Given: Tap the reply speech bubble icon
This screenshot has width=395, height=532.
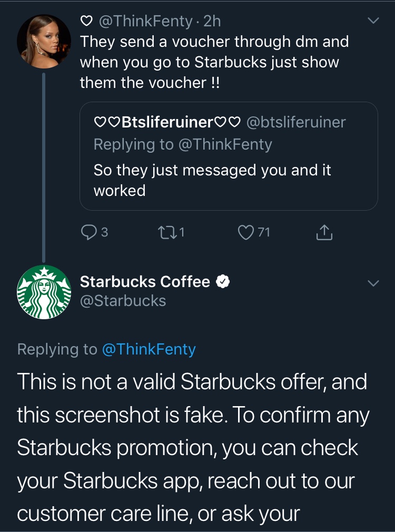Looking at the screenshot, I should click(x=88, y=232).
